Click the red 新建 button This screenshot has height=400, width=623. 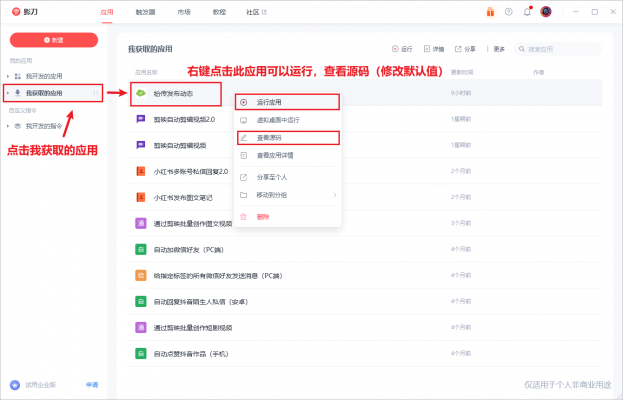(x=53, y=40)
